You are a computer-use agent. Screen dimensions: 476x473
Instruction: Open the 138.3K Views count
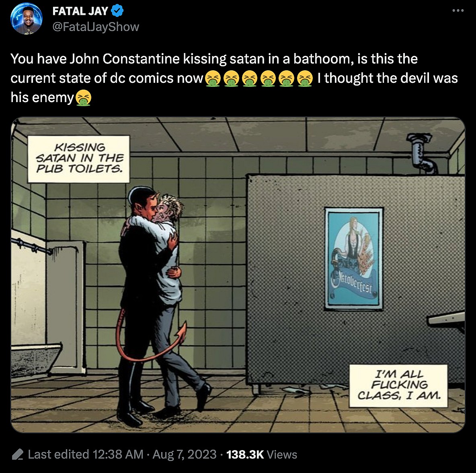(262, 455)
